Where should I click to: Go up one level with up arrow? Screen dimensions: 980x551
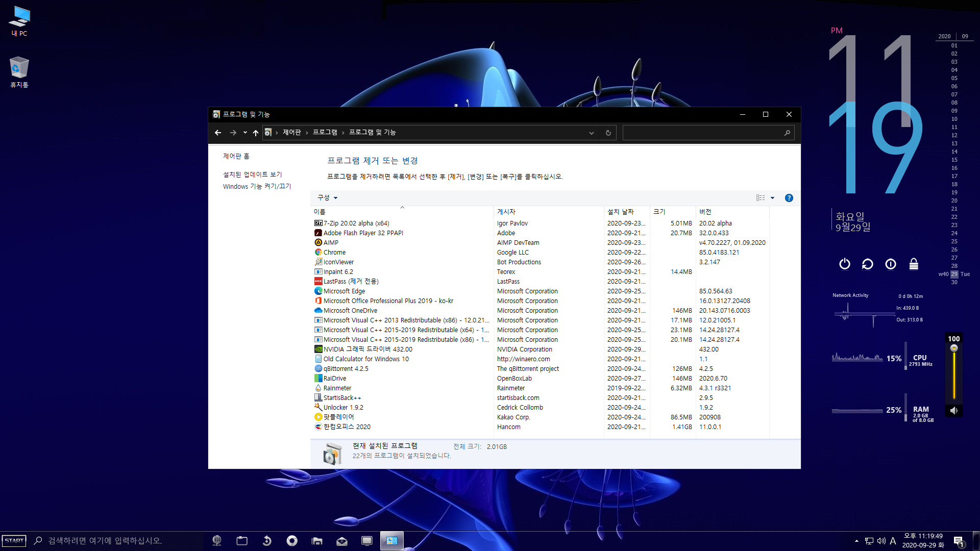[256, 133]
